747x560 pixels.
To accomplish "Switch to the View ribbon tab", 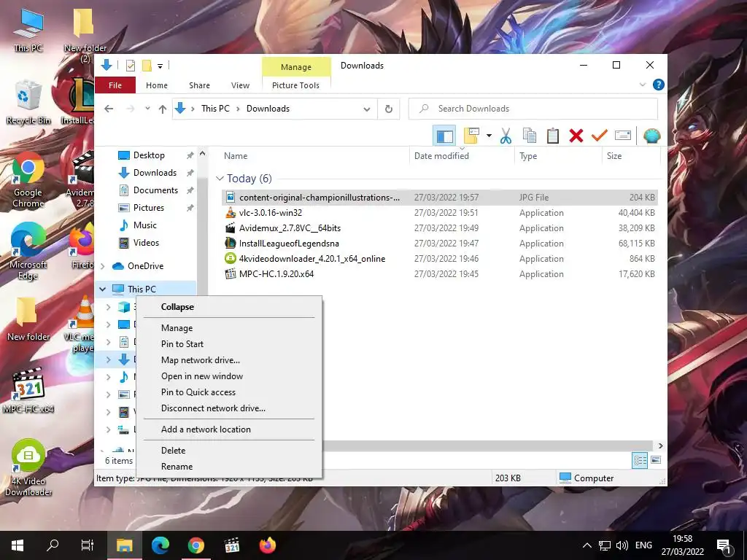I will pos(240,85).
